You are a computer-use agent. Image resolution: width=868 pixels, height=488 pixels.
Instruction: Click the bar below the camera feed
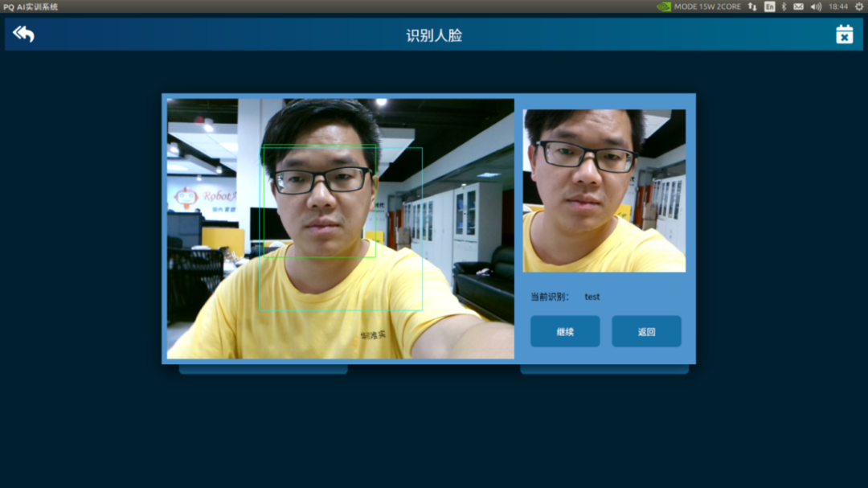click(x=263, y=369)
